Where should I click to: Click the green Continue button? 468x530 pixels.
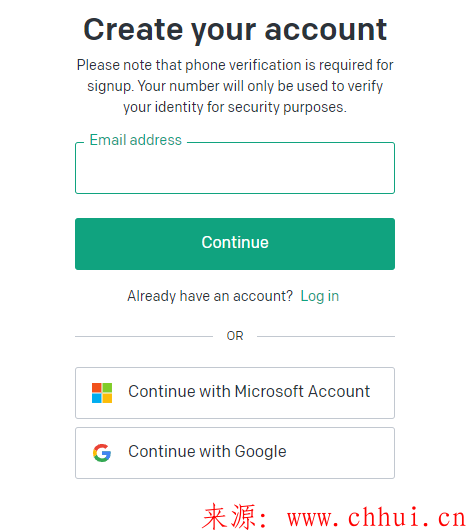235,244
